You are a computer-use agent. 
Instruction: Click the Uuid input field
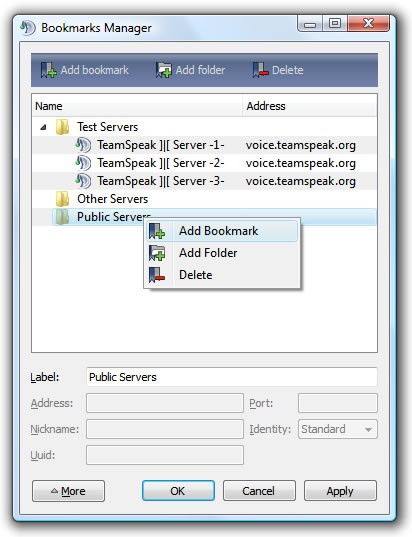pyautogui.click(x=165, y=455)
